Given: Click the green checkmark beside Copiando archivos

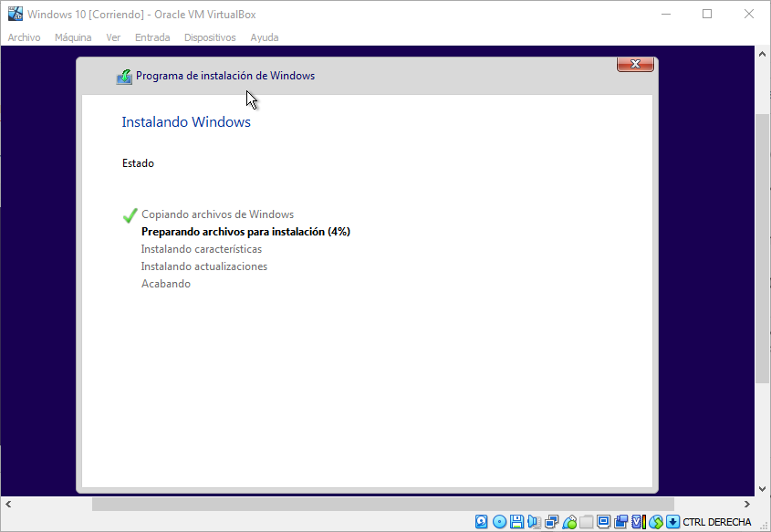Looking at the screenshot, I should pyautogui.click(x=130, y=215).
